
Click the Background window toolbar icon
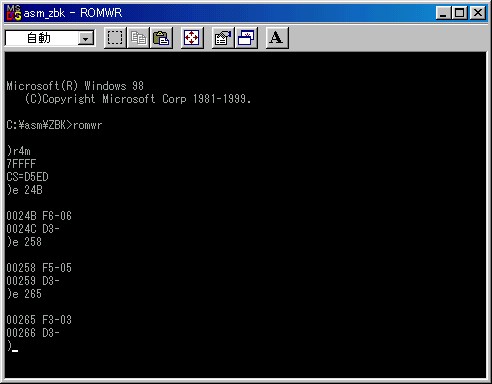point(246,38)
